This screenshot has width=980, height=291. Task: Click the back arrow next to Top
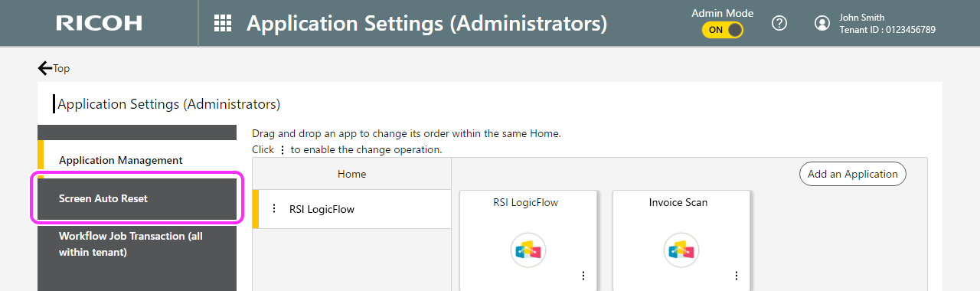(45, 68)
